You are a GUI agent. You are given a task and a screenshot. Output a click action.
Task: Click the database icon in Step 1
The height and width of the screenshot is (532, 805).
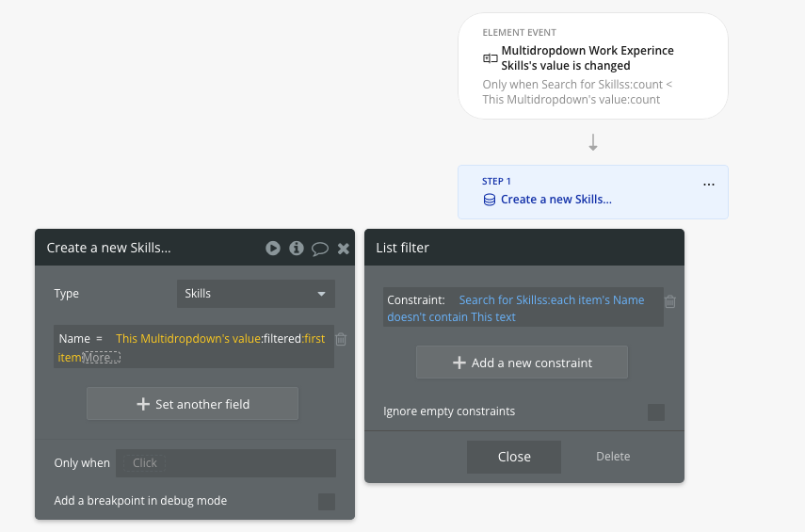tap(489, 200)
